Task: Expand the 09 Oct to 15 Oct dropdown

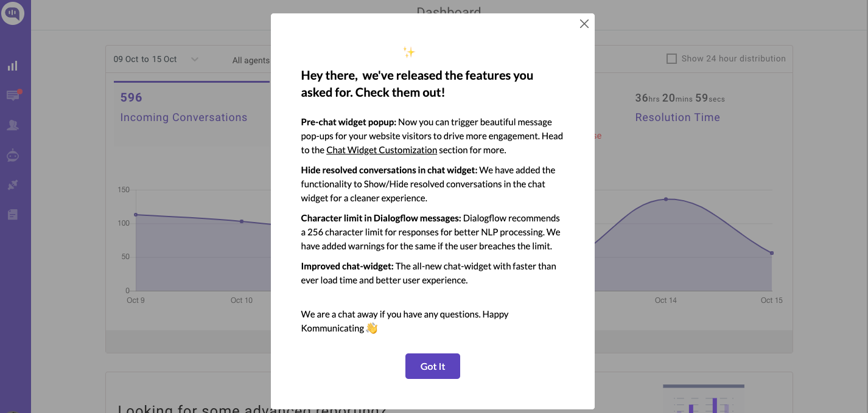Action: coord(146,60)
